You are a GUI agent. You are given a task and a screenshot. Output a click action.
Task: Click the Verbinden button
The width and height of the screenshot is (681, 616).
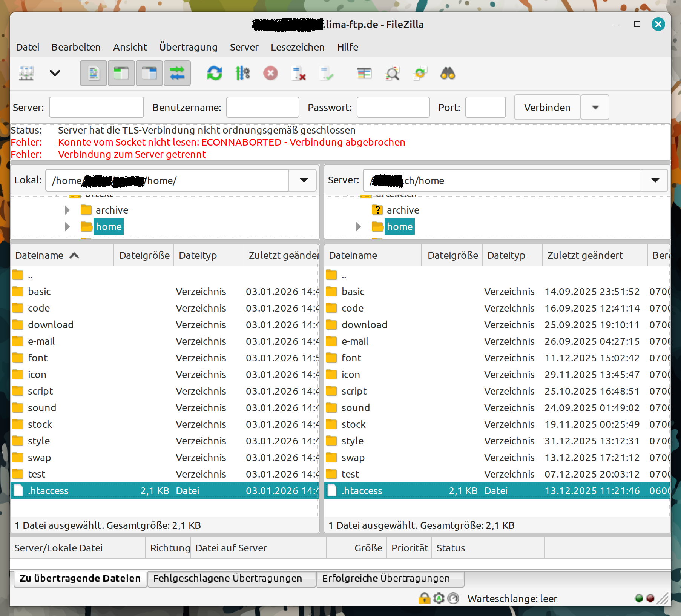[x=547, y=107]
